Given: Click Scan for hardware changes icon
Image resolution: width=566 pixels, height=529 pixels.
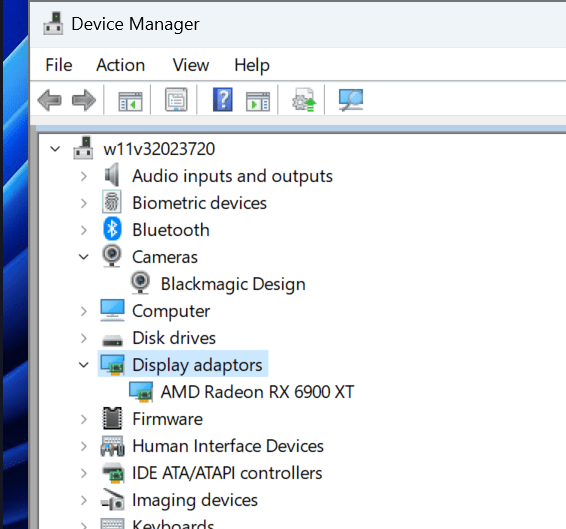Looking at the screenshot, I should pyautogui.click(x=351, y=99).
